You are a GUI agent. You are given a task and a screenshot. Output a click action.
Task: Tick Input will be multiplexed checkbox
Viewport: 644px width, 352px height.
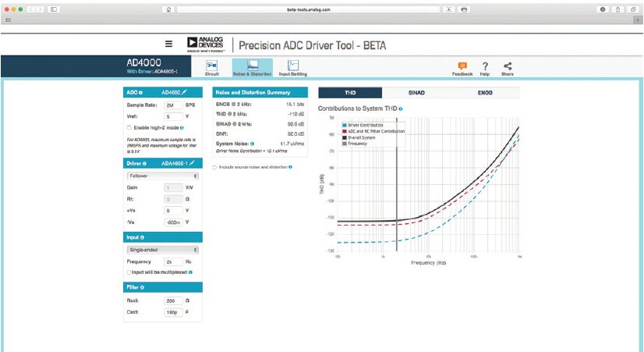129,272
